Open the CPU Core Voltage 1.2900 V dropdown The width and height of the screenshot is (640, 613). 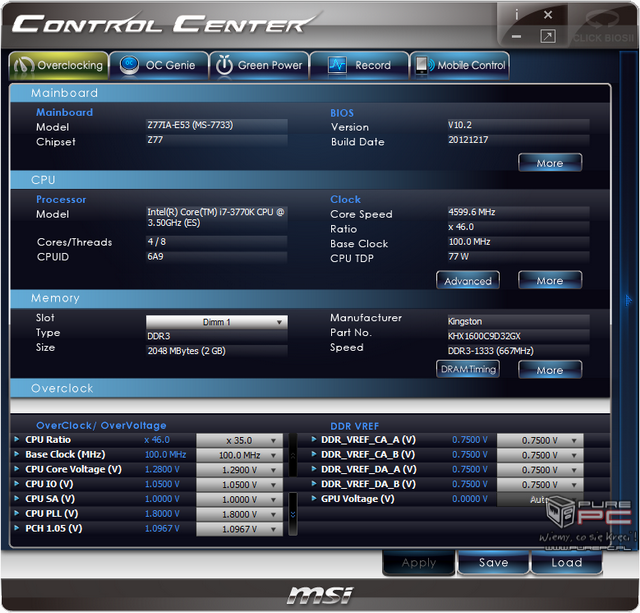[239, 470]
